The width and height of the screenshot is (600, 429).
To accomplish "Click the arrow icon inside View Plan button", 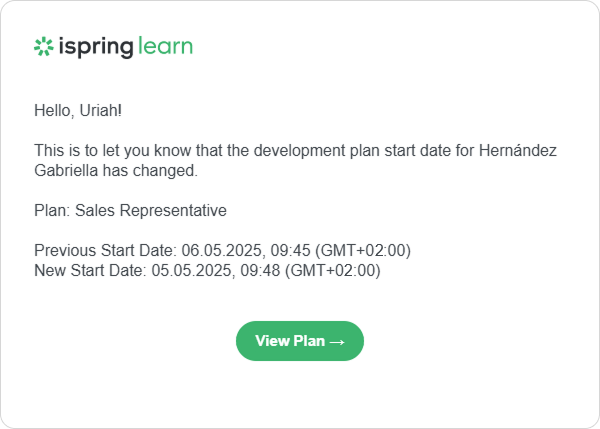I will coord(337,342).
